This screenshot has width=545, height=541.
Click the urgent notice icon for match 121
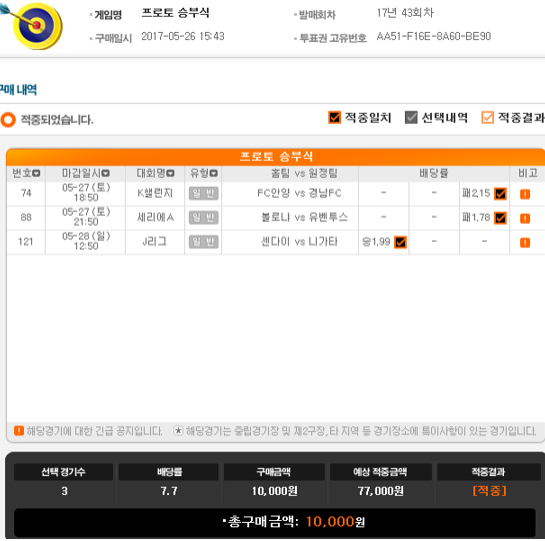[525, 242]
